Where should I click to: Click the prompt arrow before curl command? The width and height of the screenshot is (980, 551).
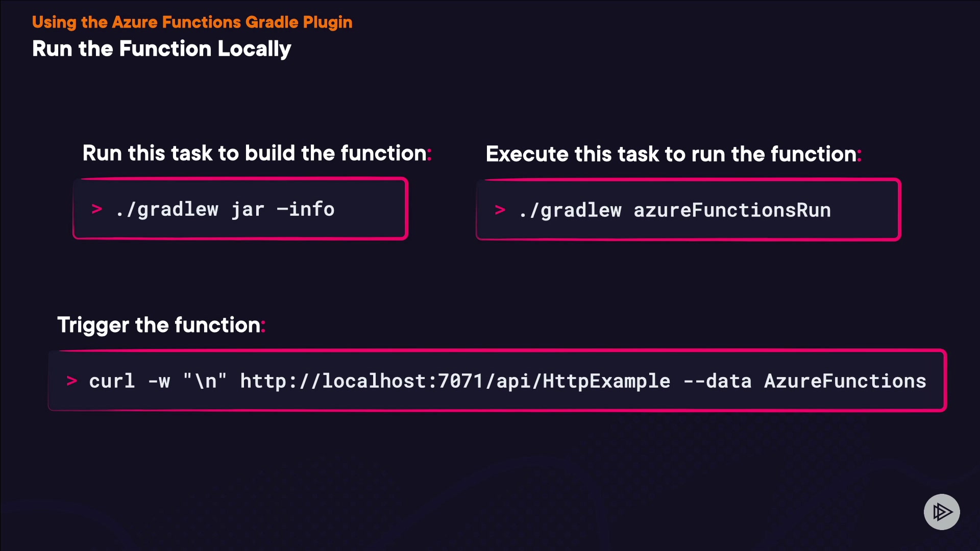pyautogui.click(x=72, y=381)
